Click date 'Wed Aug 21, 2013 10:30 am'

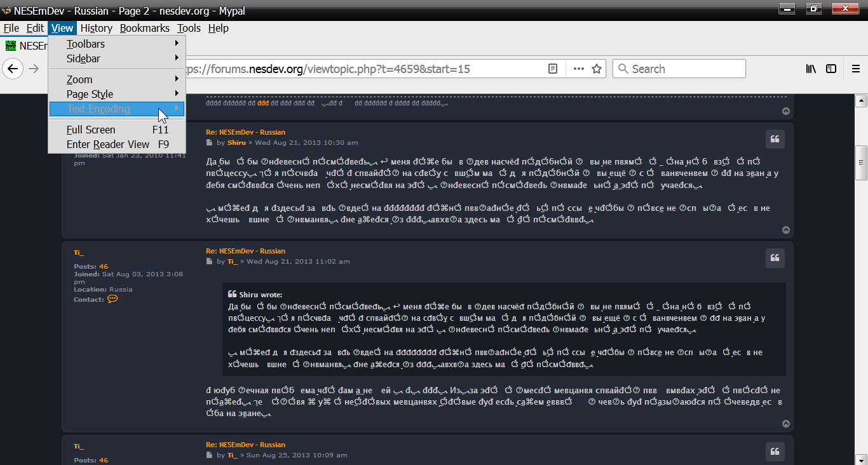[306, 142]
